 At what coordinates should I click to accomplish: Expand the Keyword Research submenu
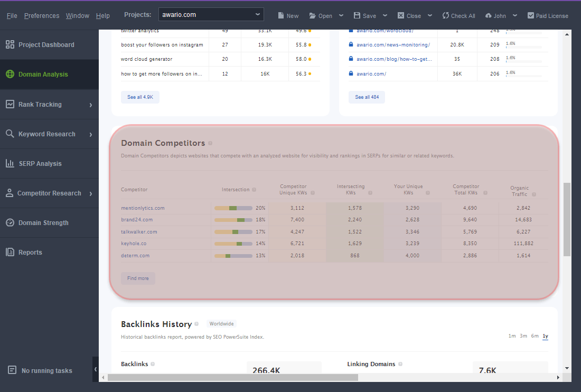click(x=91, y=135)
